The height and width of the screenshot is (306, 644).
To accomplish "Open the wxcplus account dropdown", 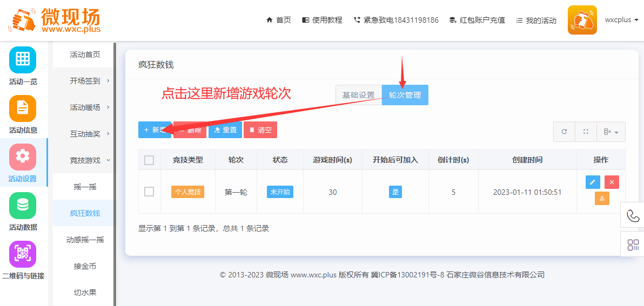I will [621, 19].
